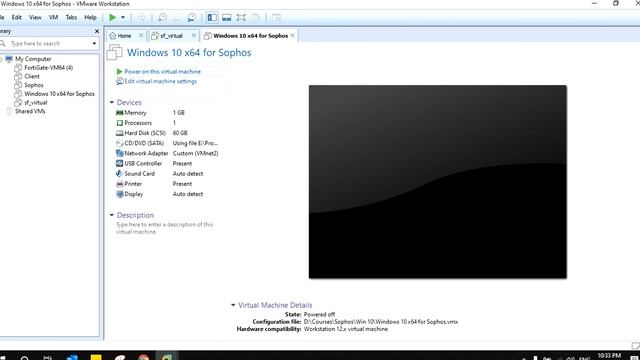Open the VM menu
The width and height of the screenshot is (640, 360).
coord(53,17)
